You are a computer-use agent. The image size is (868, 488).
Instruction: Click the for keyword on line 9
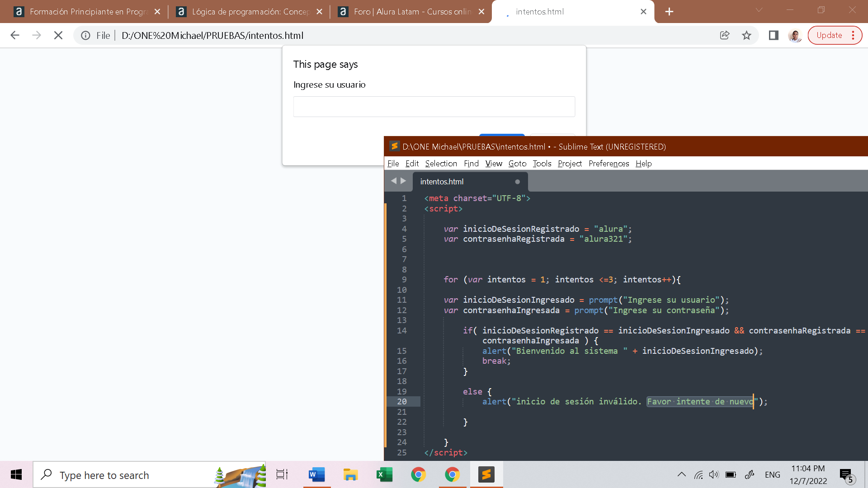click(451, 280)
